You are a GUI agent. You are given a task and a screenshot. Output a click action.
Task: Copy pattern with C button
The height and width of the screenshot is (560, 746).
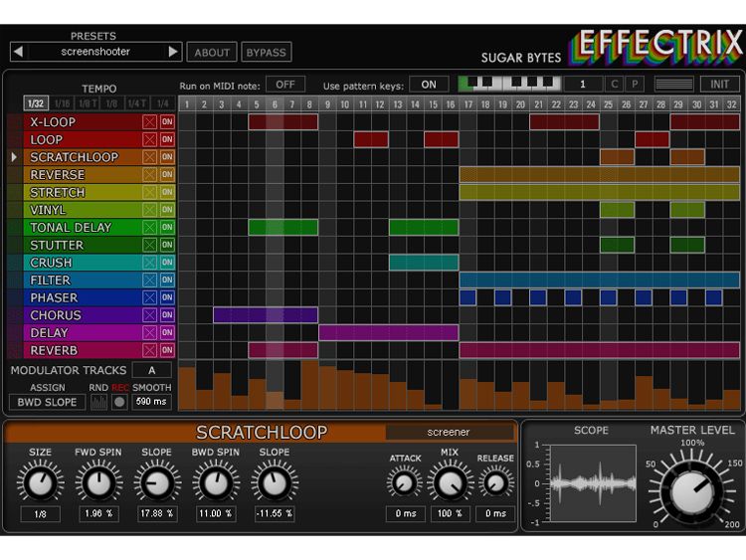(x=615, y=85)
